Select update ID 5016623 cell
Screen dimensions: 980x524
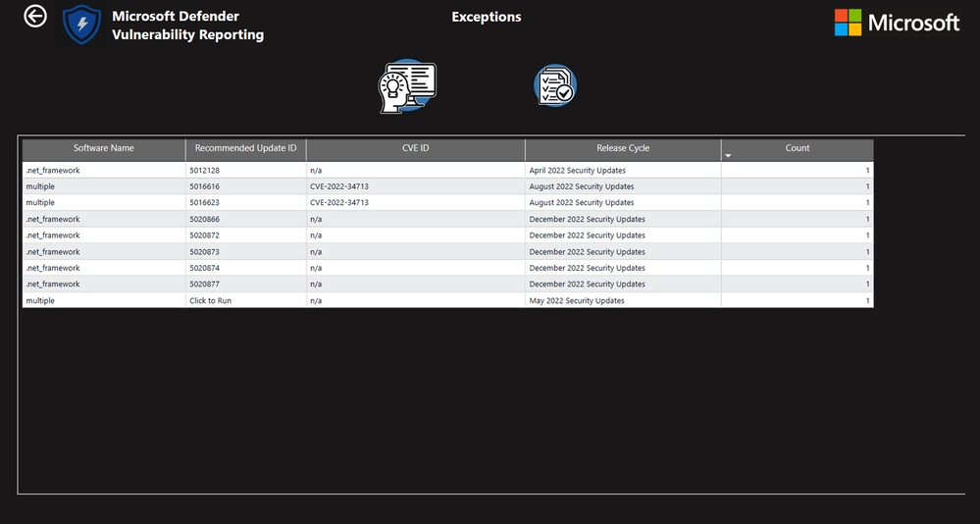(x=245, y=202)
